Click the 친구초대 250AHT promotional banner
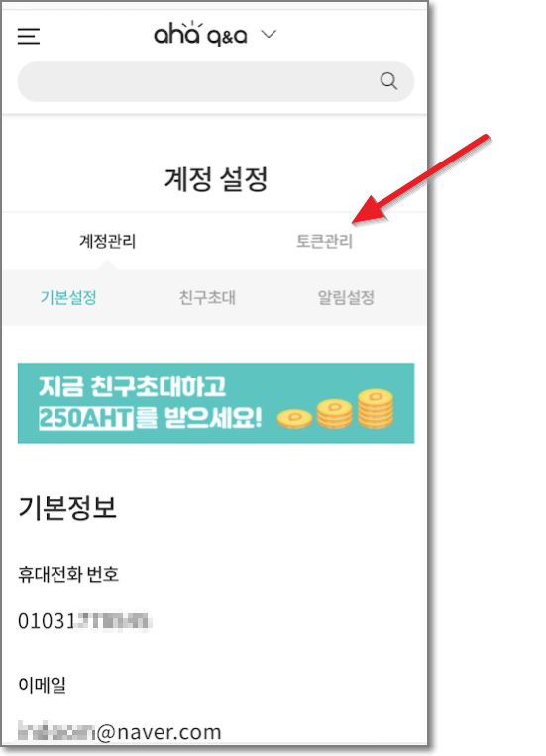Viewport: 546px width, 756px height. coord(216,403)
